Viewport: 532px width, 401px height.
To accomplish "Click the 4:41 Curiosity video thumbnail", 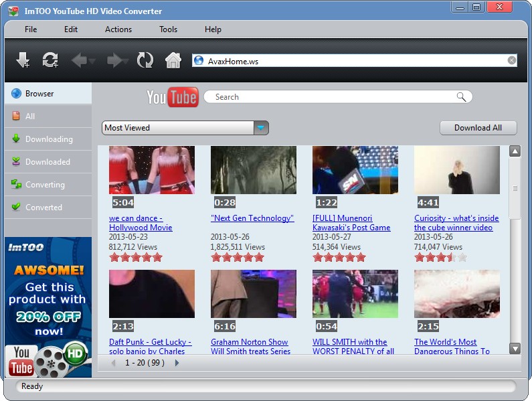I will click(456, 170).
